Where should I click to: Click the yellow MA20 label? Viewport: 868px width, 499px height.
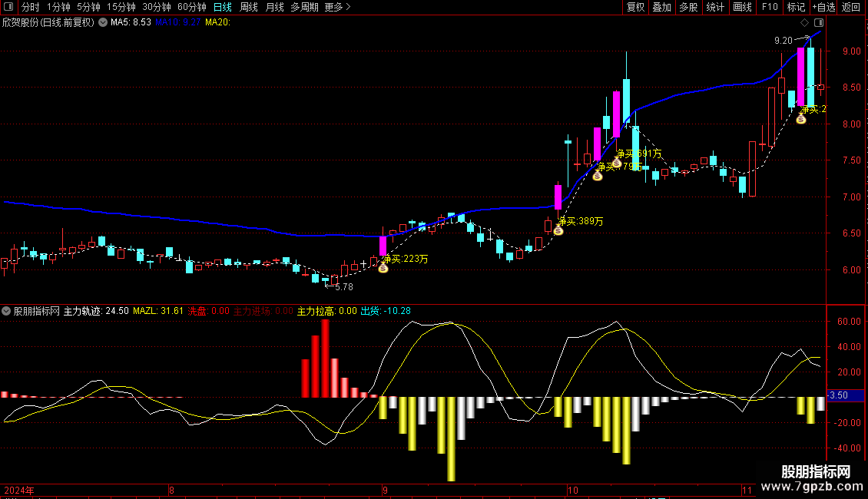point(217,22)
